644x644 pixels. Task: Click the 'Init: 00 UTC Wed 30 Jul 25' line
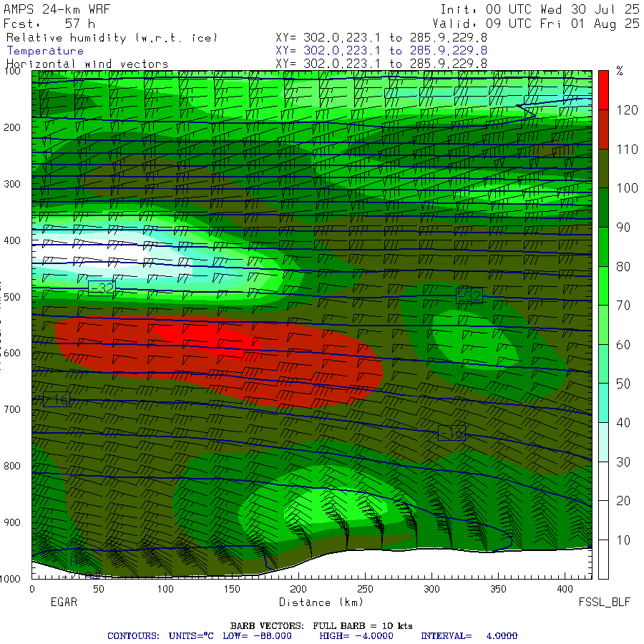[x=540, y=9]
